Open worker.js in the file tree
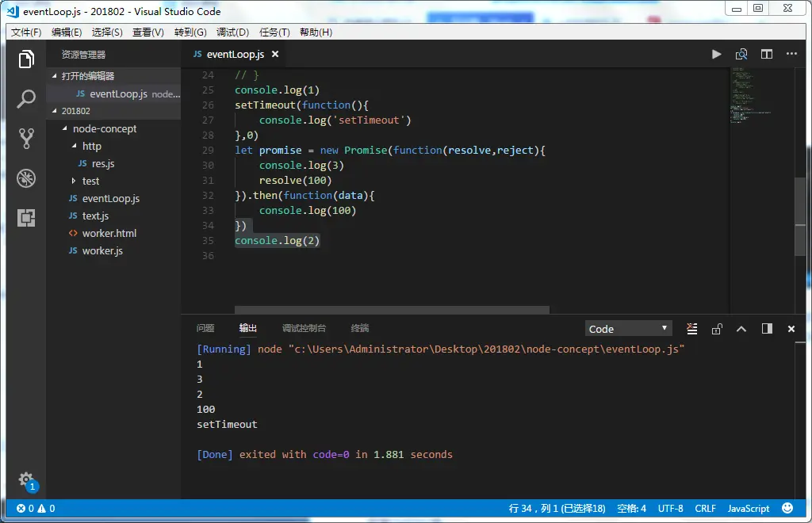The image size is (812, 523). (x=102, y=251)
